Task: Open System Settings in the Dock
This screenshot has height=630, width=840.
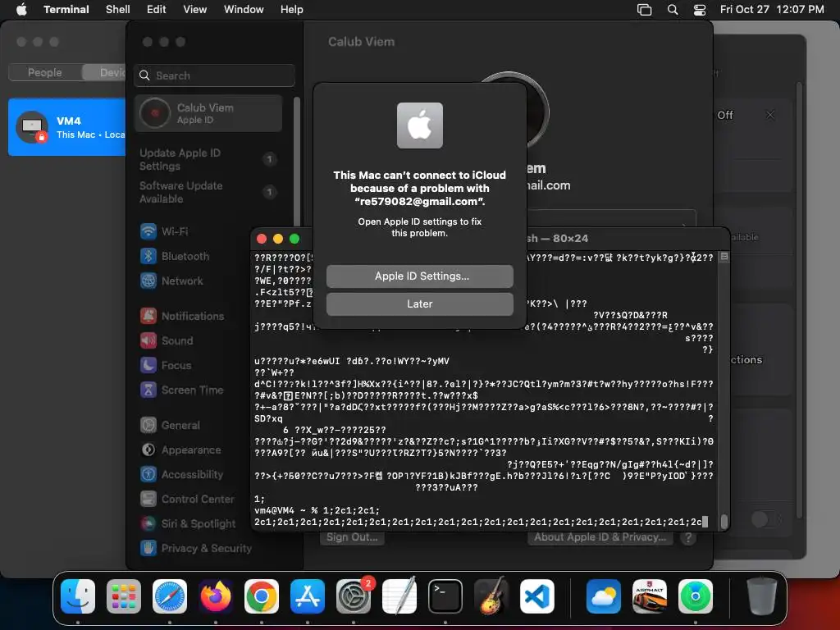Action: (x=354, y=596)
